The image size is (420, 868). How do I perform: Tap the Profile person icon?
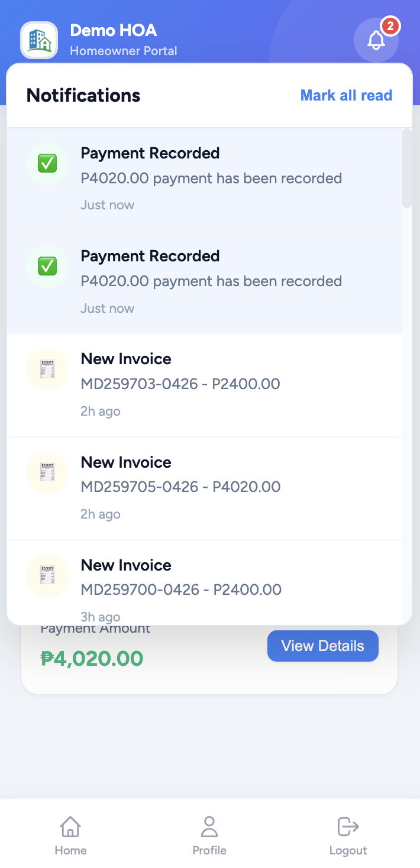(209, 827)
